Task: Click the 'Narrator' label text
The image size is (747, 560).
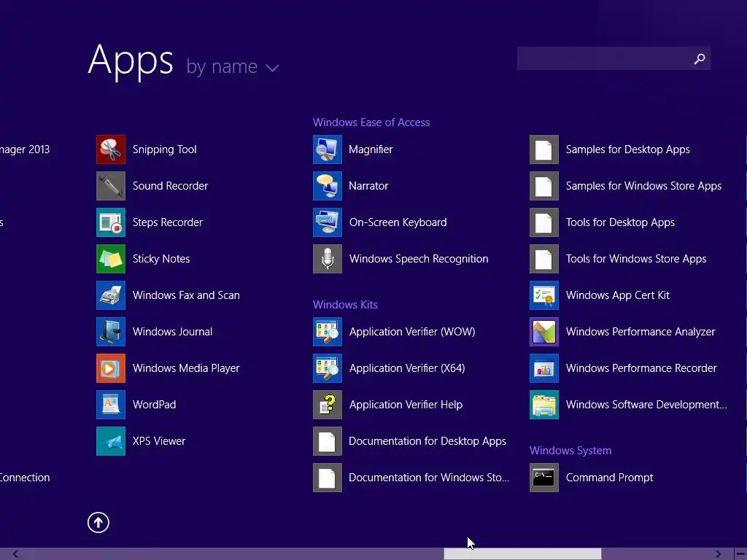Action: 368,186
